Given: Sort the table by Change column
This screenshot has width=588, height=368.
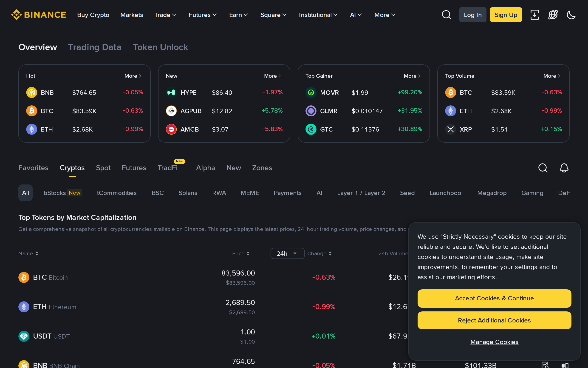Looking at the screenshot, I should coord(319,254).
